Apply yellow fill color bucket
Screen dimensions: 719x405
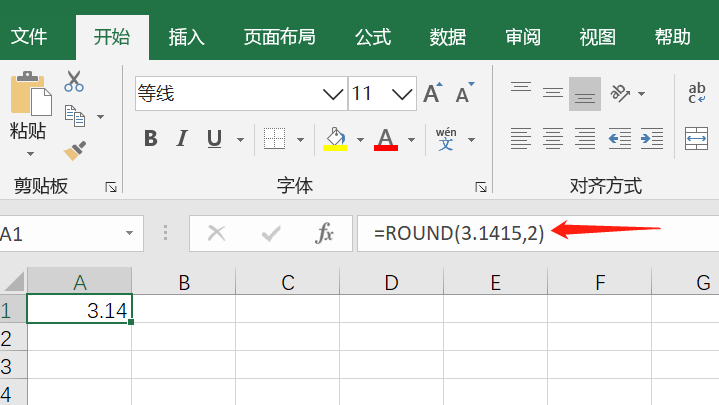pos(335,139)
